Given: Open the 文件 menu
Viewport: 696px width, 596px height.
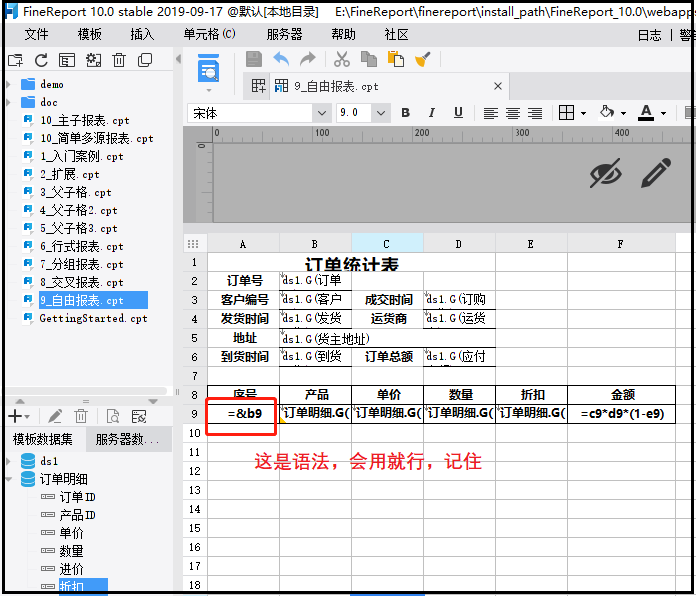Looking at the screenshot, I should pos(36,34).
